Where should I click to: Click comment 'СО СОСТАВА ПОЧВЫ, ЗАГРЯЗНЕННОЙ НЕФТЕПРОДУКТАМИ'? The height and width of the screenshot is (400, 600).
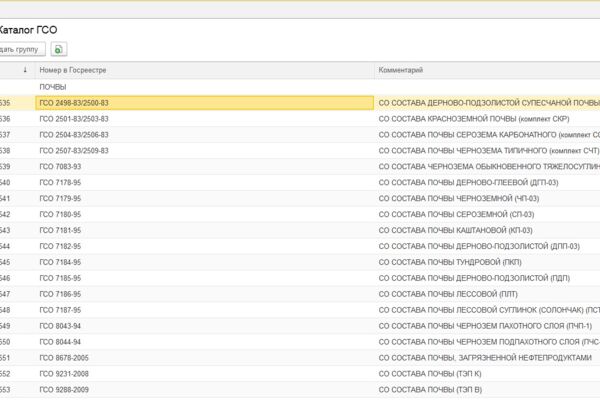(x=485, y=358)
